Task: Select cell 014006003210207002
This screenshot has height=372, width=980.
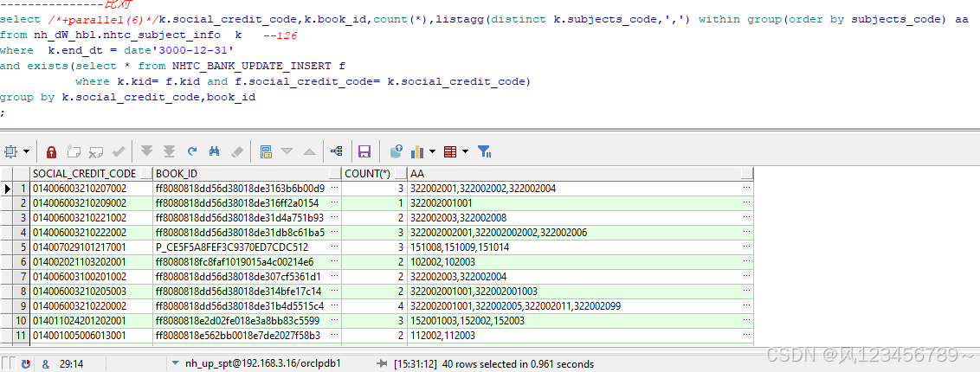Action: click(x=91, y=188)
